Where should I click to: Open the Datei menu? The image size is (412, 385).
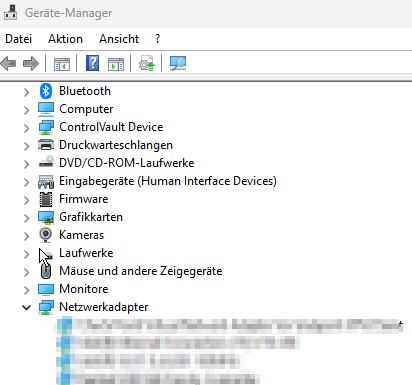pos(19,39)
